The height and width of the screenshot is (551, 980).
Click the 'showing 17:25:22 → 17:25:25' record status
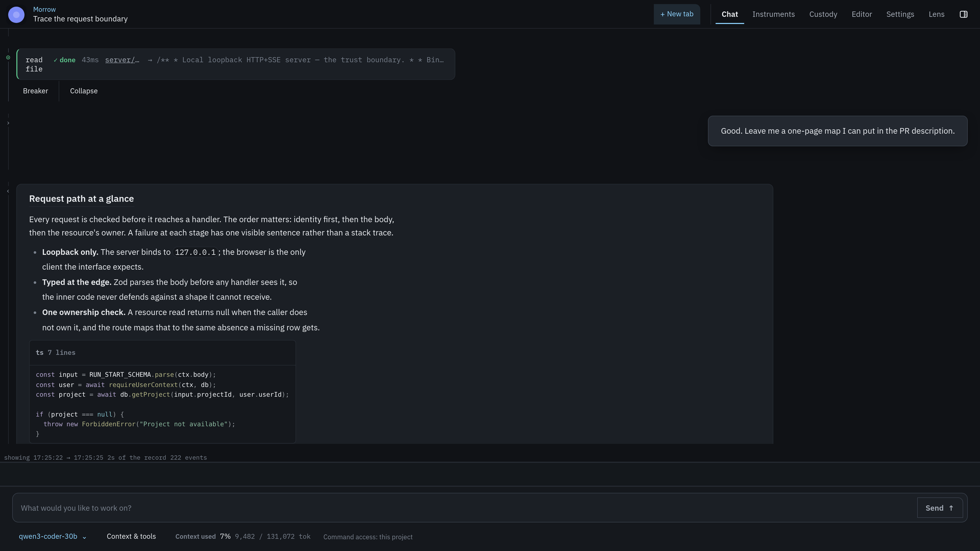(x=106, y=458)
